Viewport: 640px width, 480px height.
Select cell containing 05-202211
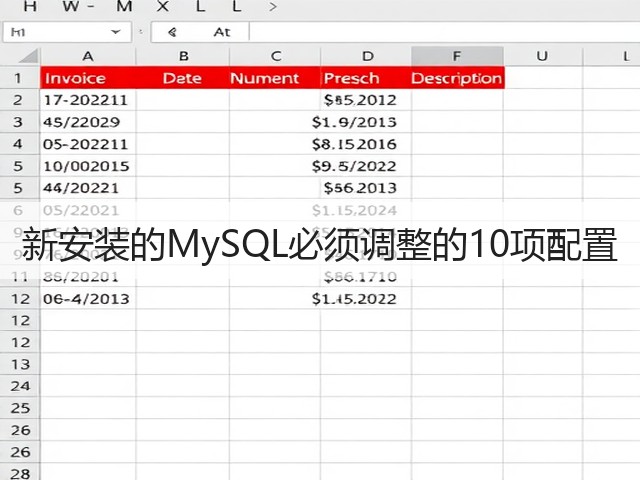pos(88,144)
